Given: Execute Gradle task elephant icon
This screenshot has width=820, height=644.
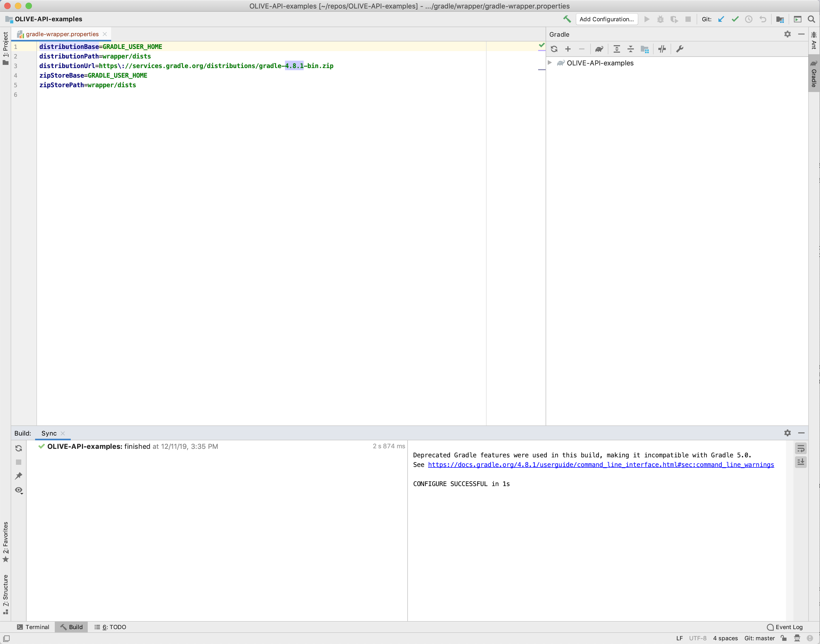Looking at the screenshot, I should point(599,49).
